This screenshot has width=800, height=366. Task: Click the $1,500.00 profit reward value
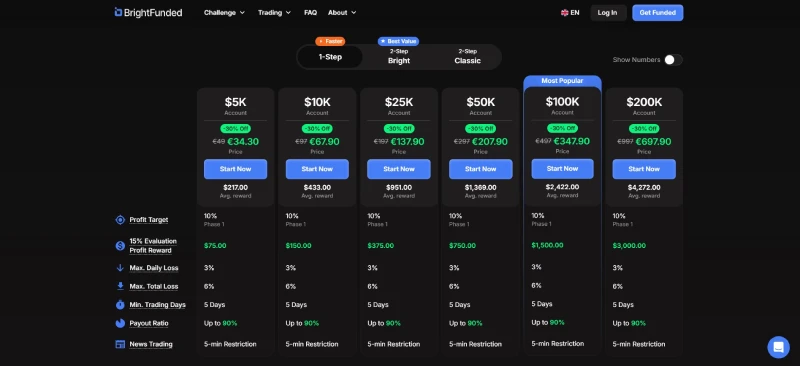tap(547, 246)
